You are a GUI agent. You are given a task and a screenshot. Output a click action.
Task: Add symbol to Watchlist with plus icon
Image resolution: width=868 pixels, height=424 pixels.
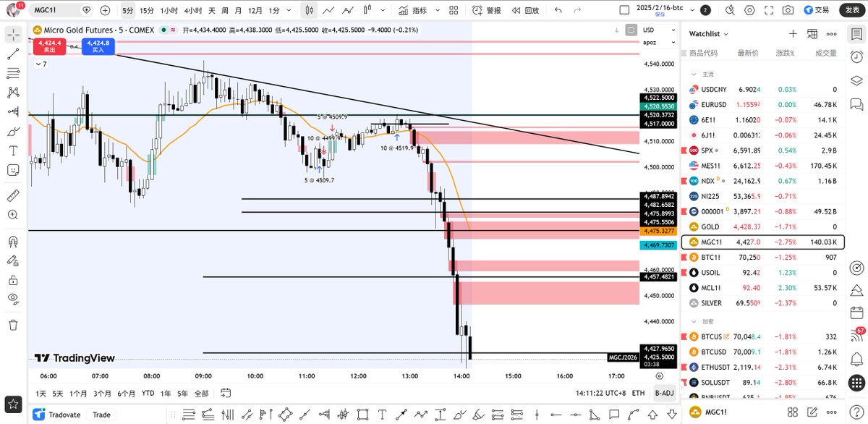pyautogui.click(x=793, y=34)
